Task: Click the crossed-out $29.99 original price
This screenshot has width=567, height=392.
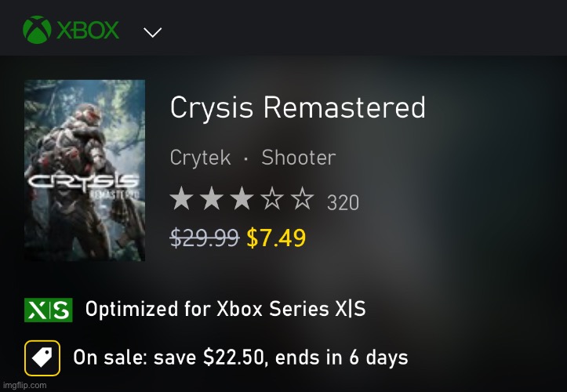Action: click(x=205, y=238)
